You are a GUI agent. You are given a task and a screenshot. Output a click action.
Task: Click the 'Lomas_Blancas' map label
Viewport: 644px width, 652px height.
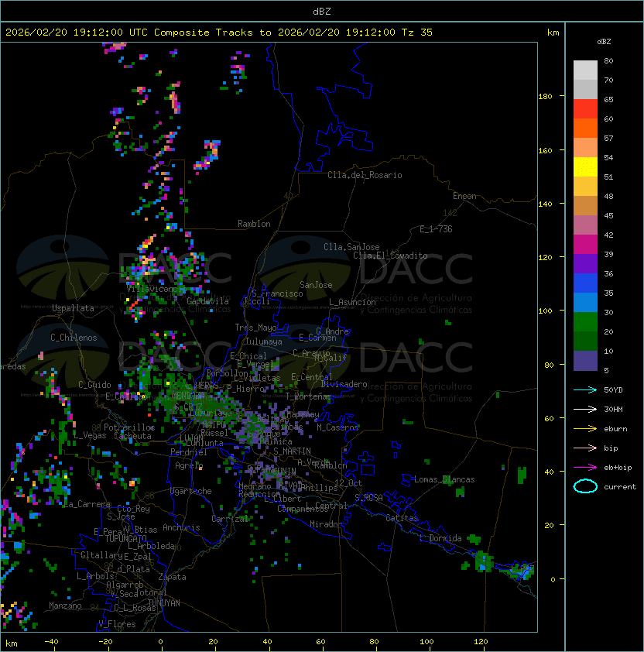tap(444, 480)
